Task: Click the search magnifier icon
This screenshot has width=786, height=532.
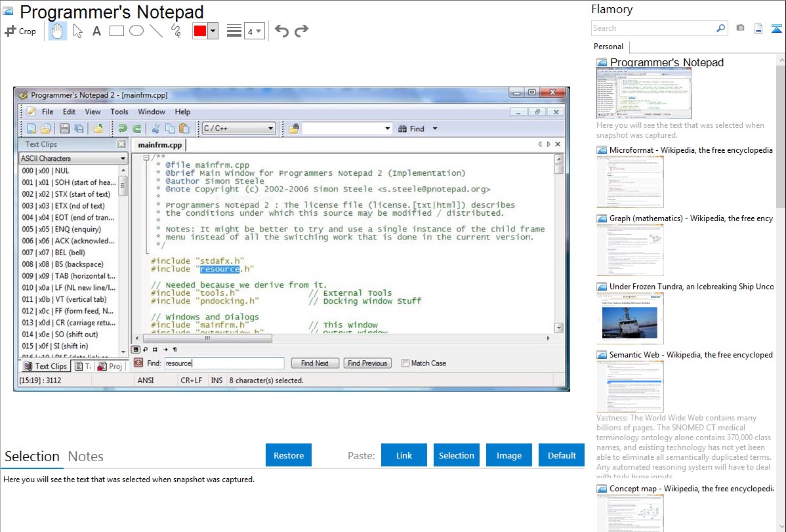Action: [720, 28]
